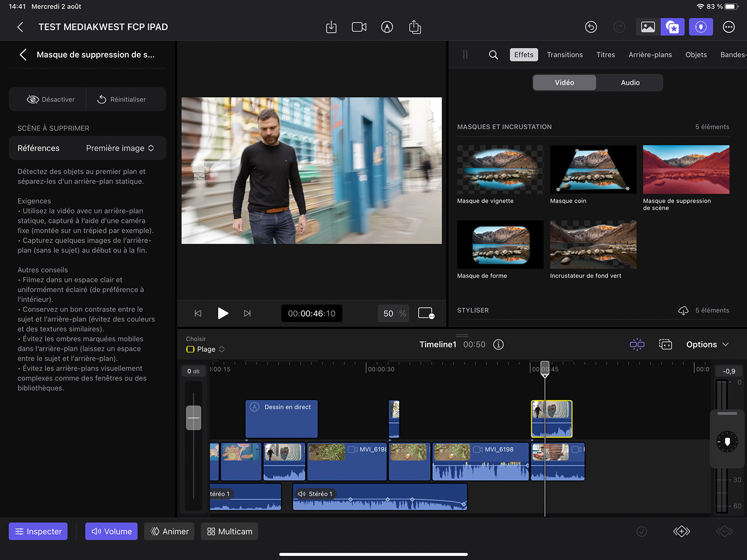Click the clip volume slider handle
The height and width of the screenshot is (560, 747).
coord(193,418)
